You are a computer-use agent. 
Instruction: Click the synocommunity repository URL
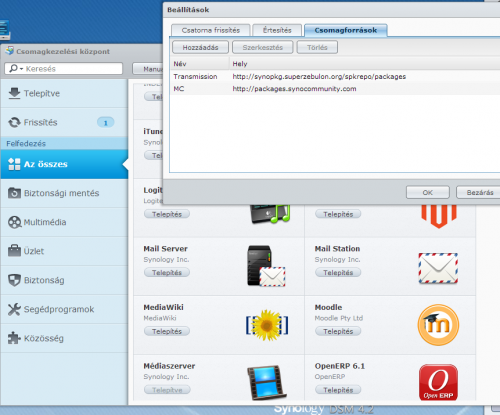click(x=294, y=89)
